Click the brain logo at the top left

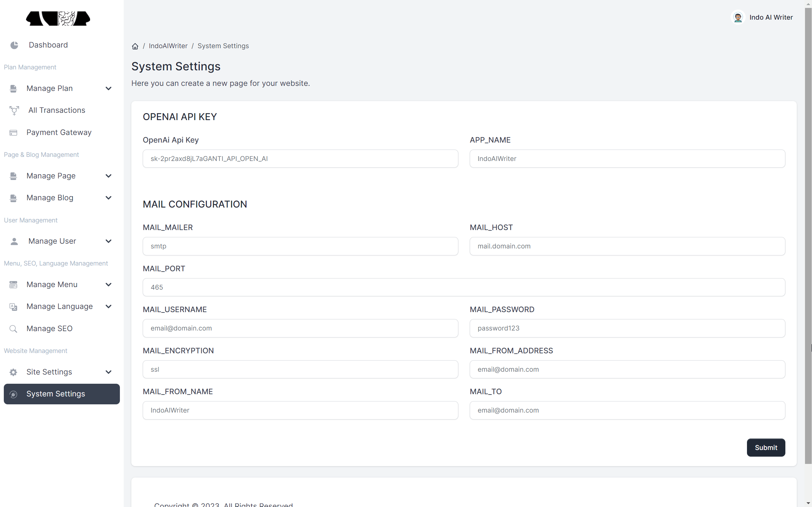(58, 19)
